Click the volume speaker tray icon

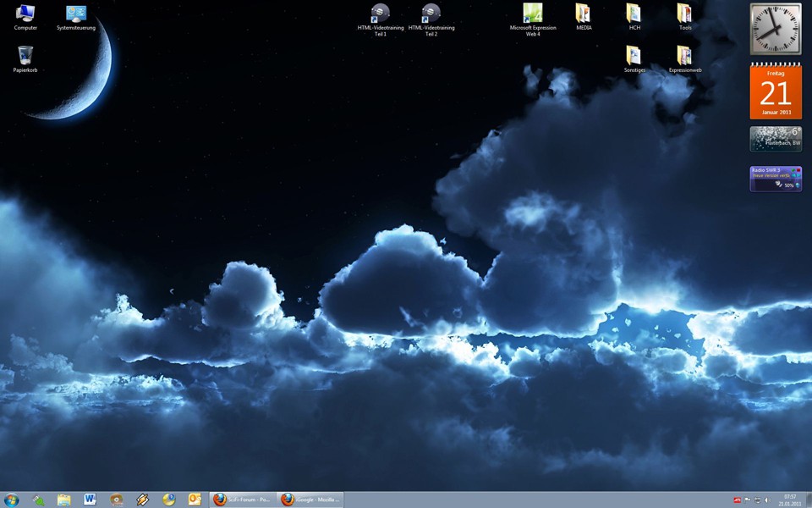[767, 500]
